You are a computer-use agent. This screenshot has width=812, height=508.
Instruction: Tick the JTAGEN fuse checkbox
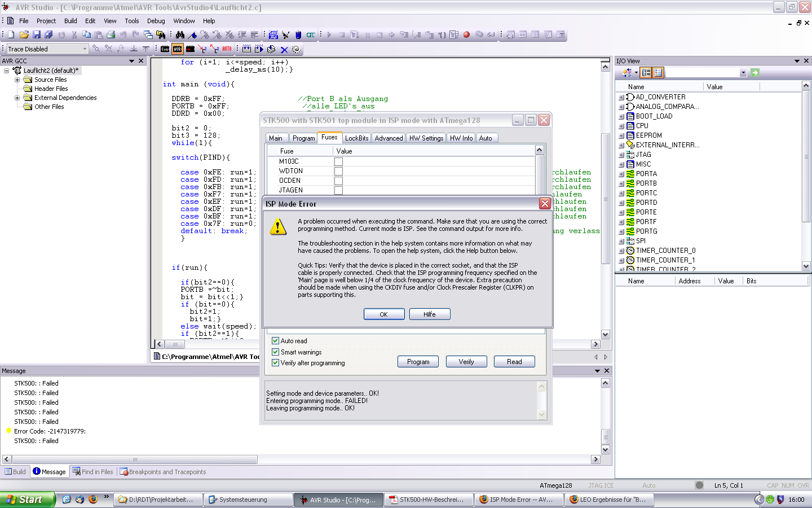point(338,190)
